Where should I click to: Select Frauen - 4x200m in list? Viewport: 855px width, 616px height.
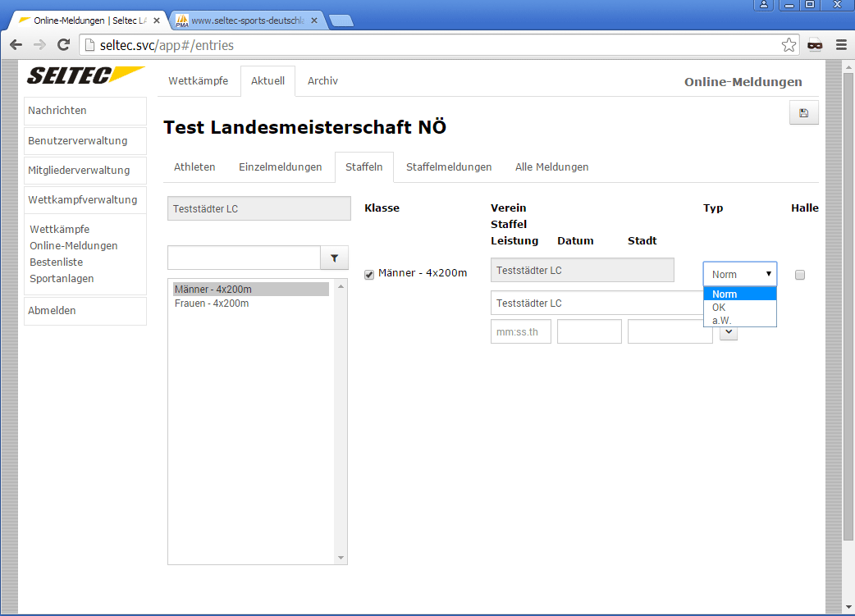[x=212, y=303]
